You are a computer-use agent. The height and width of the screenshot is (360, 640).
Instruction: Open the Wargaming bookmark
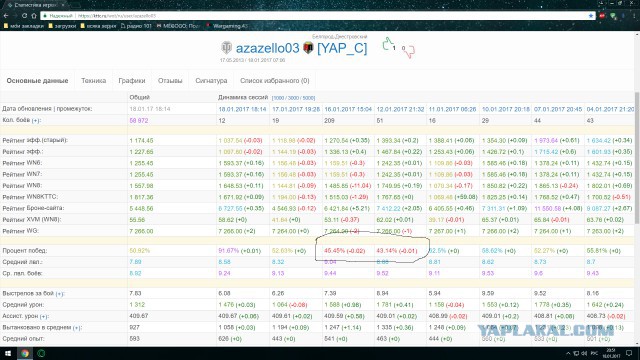[227, 26]
